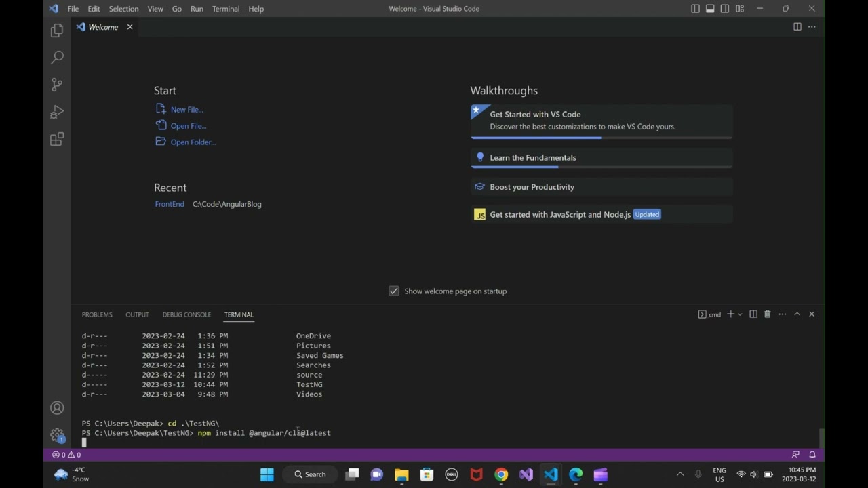
Task: Open Microsoft Store from taskbar
Action: tap(427, 474)
